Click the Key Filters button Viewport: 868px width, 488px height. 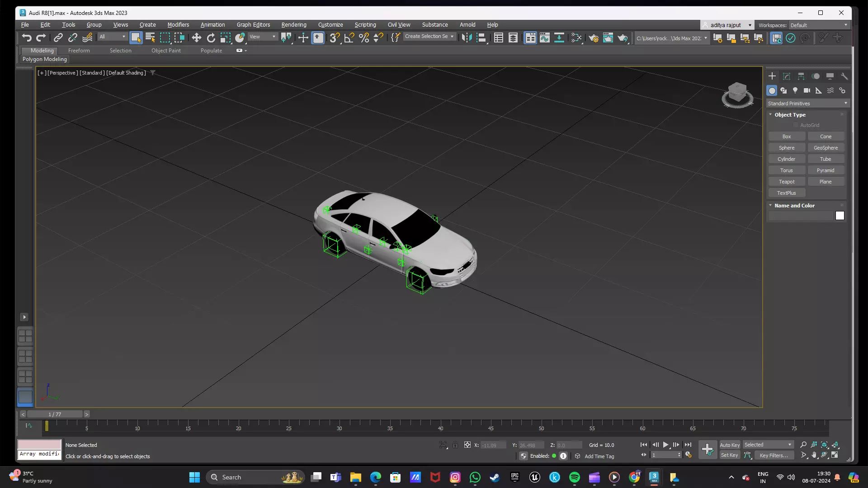[x=774, y=455]
